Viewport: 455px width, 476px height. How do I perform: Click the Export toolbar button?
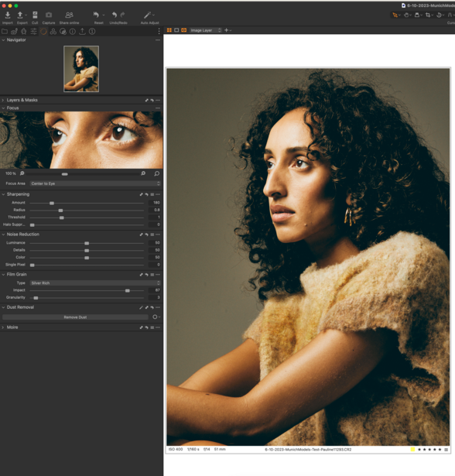(20, 18)
